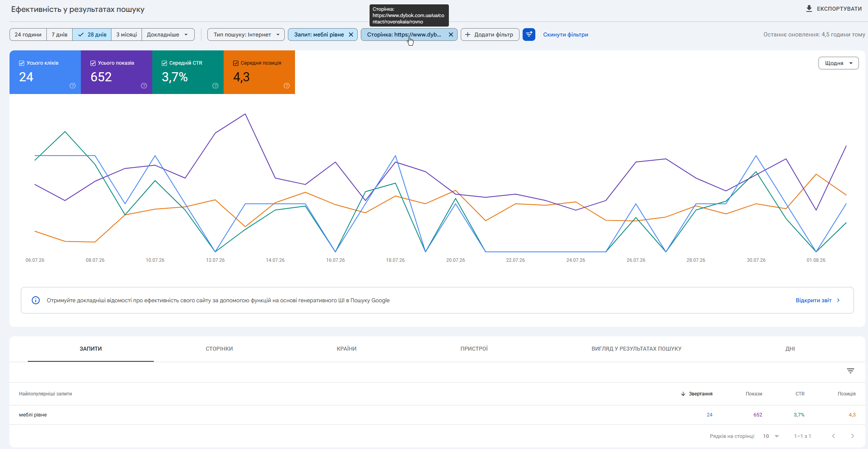The image size is (868, 449).
Task: Click the Скинути фільтри link
Action: click(x=565, y=35)
